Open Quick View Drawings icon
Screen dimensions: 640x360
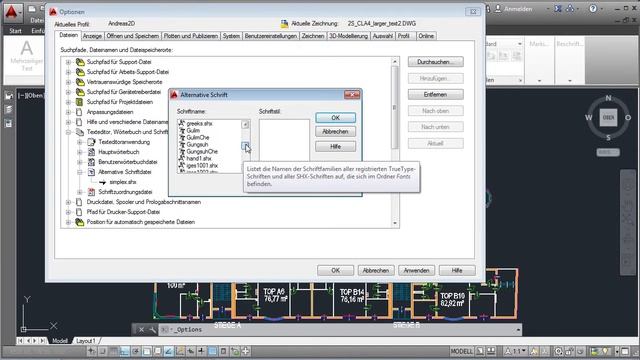coord(491,351)
